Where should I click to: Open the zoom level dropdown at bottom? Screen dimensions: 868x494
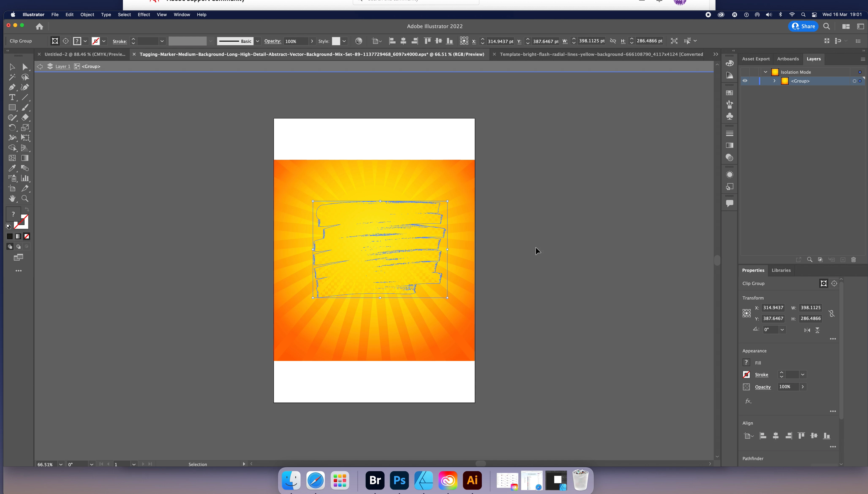tap(61, 464)
